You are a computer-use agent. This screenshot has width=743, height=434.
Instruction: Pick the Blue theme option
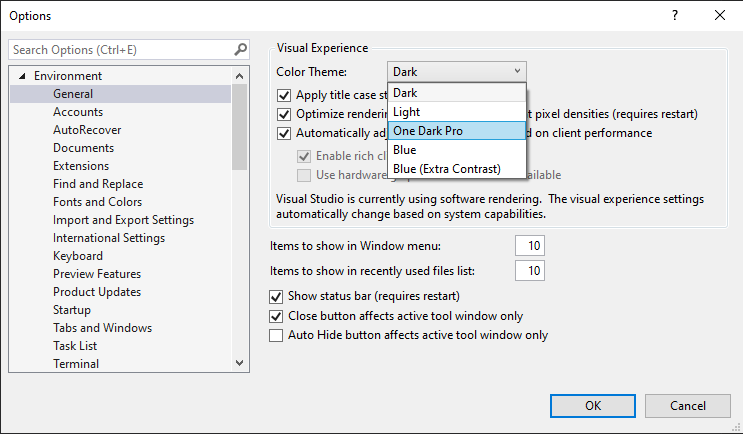tap(457, 150)
